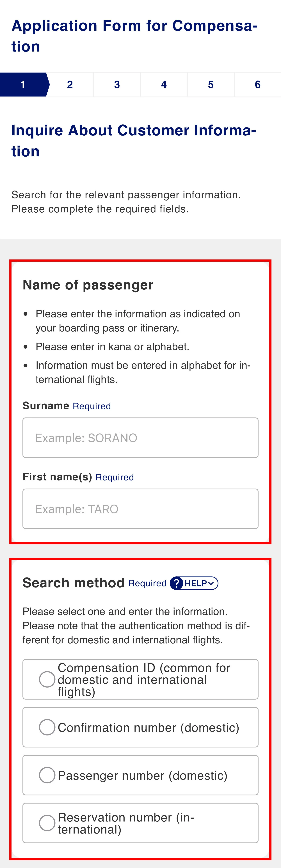Click the Name of passenger section title
The width and height of the screenshot is (281, 868).
(x=88, y=285)
